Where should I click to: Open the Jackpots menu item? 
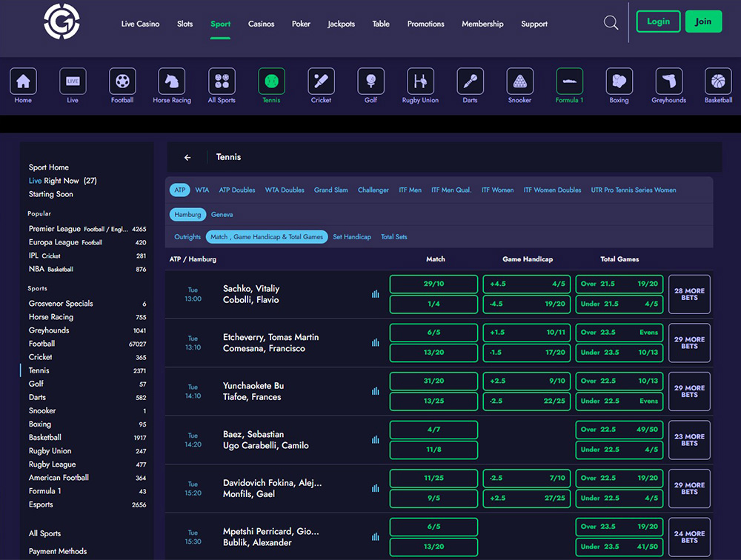341,24
